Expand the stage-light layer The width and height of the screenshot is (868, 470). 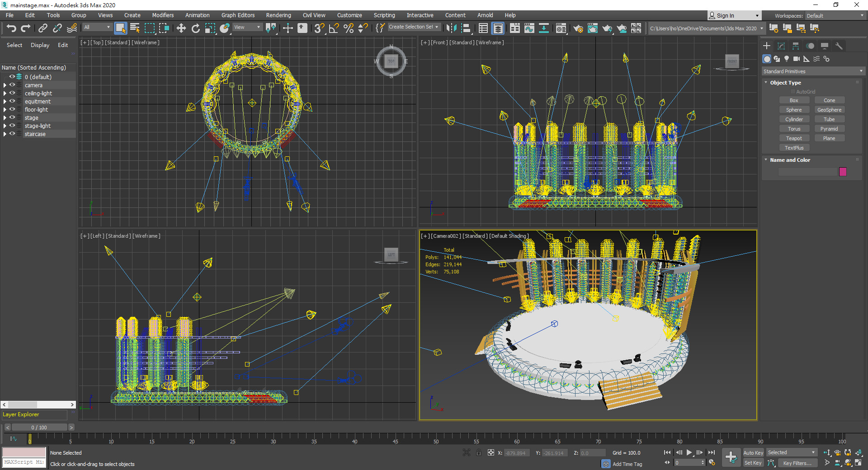pyautogui.click(x=5, y=126)
